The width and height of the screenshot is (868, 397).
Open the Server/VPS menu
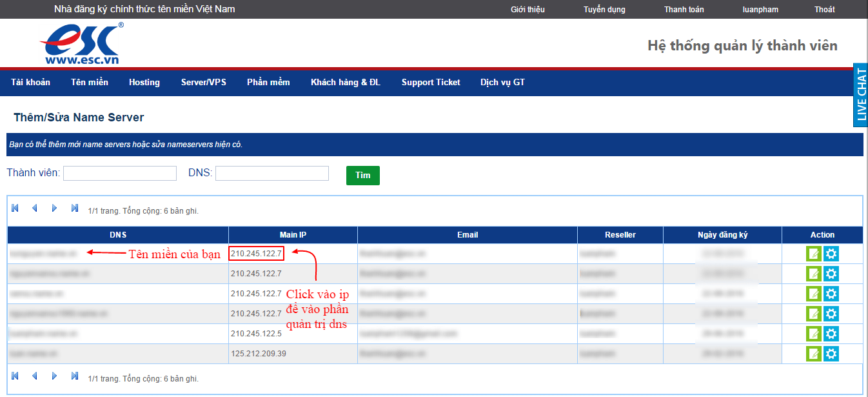coord(204,82)
